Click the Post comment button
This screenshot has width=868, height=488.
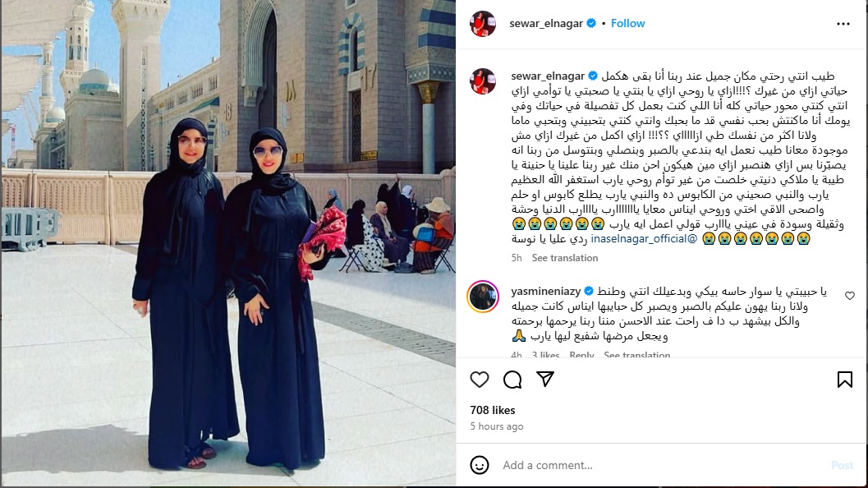click(842, 465)
